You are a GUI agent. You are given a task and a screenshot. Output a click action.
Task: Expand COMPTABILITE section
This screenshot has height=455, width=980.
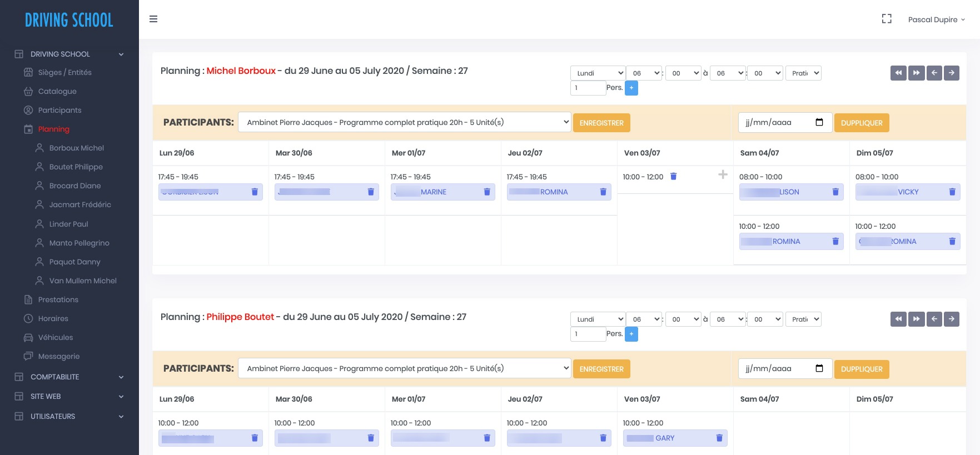point(69,377)
